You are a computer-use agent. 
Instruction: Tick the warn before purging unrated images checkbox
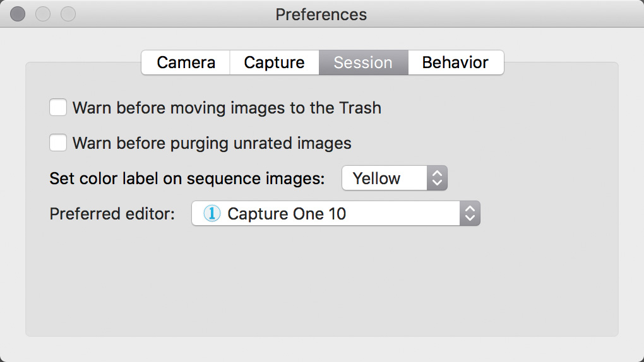click(x=58, y=143)
